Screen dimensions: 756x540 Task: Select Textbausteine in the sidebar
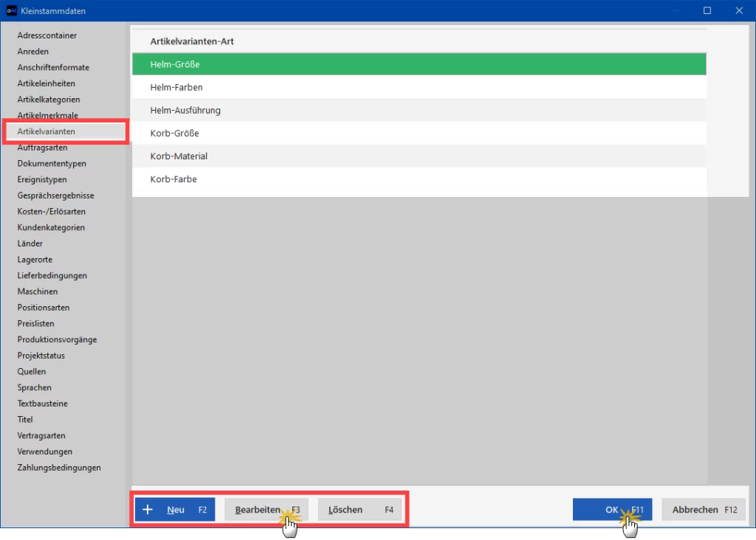click(42, 404)
